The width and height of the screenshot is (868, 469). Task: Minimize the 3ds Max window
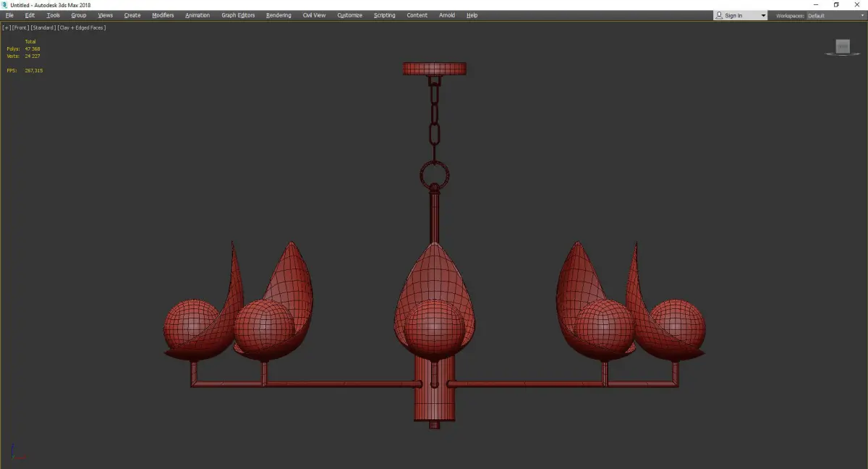tap(816, 5)
